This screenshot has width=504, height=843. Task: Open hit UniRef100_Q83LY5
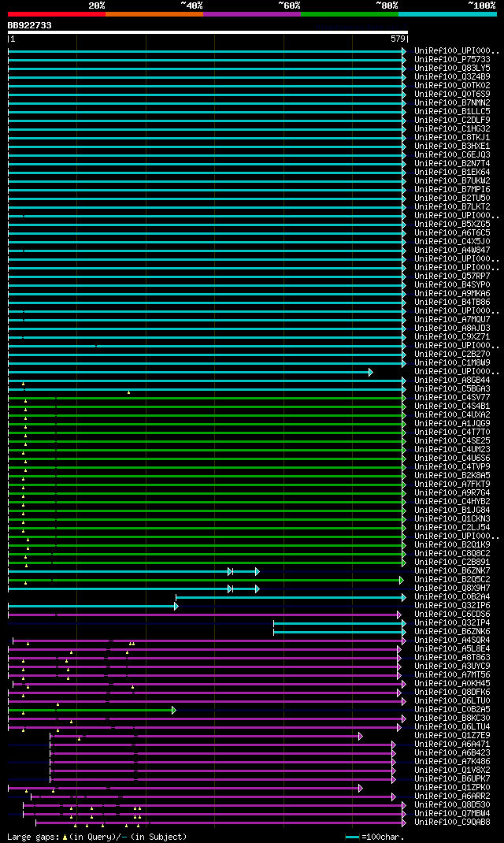[x=452, y=69]
